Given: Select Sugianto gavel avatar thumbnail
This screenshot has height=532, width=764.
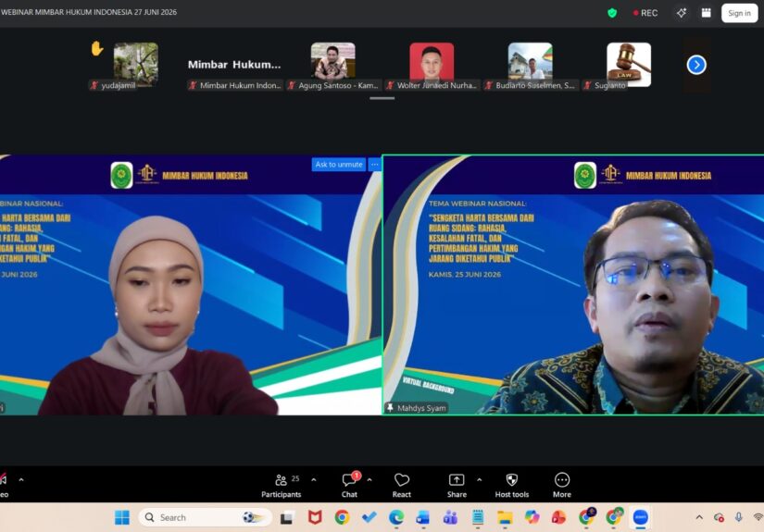Looking at the screenshot, I should (x=629, y=63).
